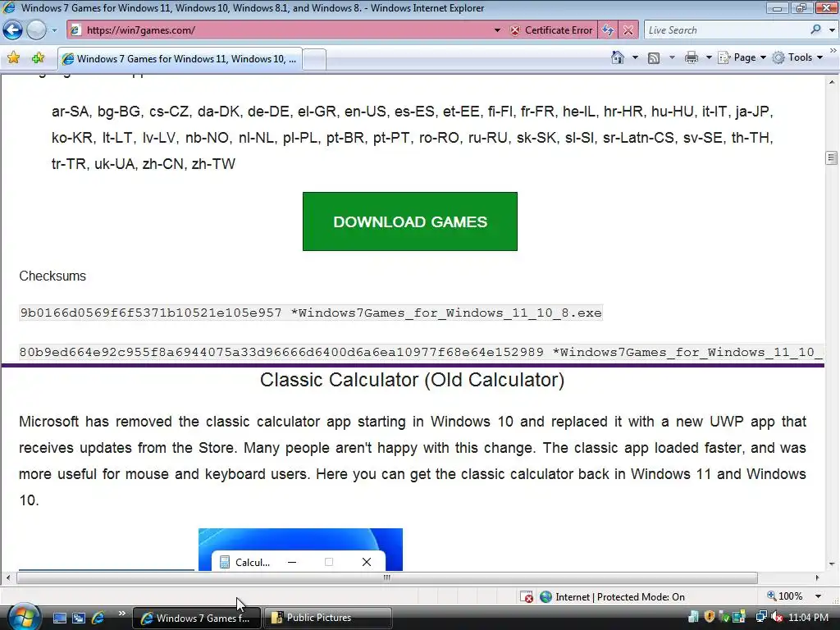This screenshot has width=840, height=630.
Task: Click the Live Search magnifier icon
Action: point(816,30)
